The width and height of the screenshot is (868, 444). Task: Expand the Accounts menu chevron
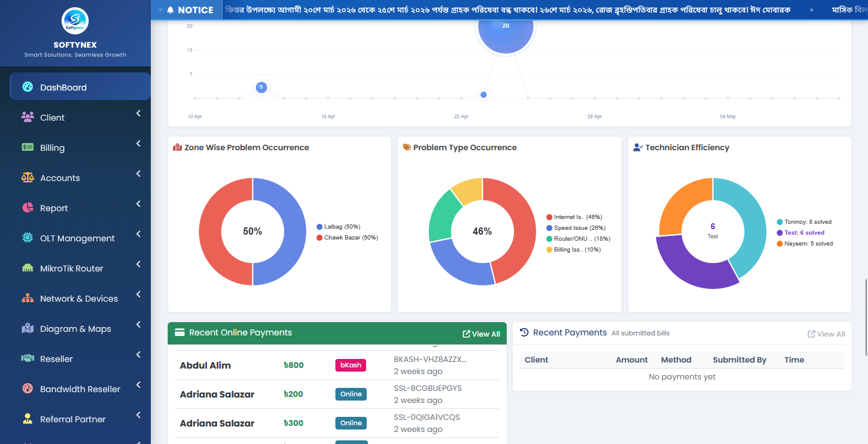click(x=138, y=174)
